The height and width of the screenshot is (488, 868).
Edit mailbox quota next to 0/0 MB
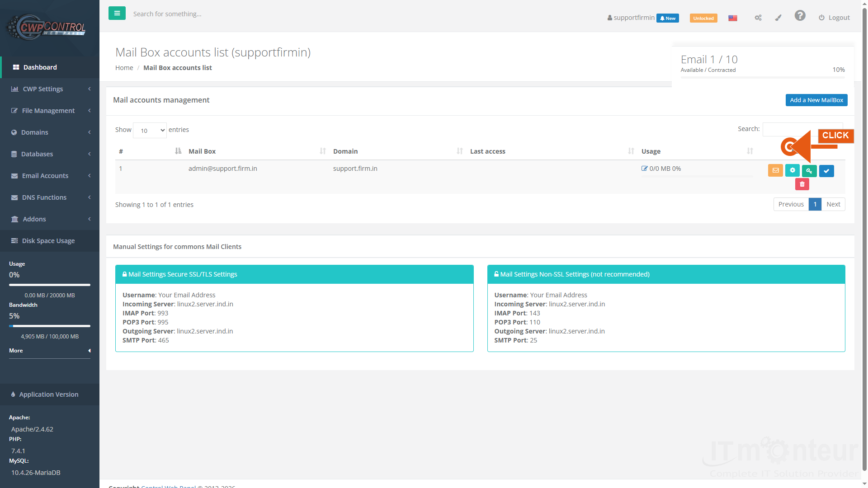pyautogui.click(x=644, y=169)
